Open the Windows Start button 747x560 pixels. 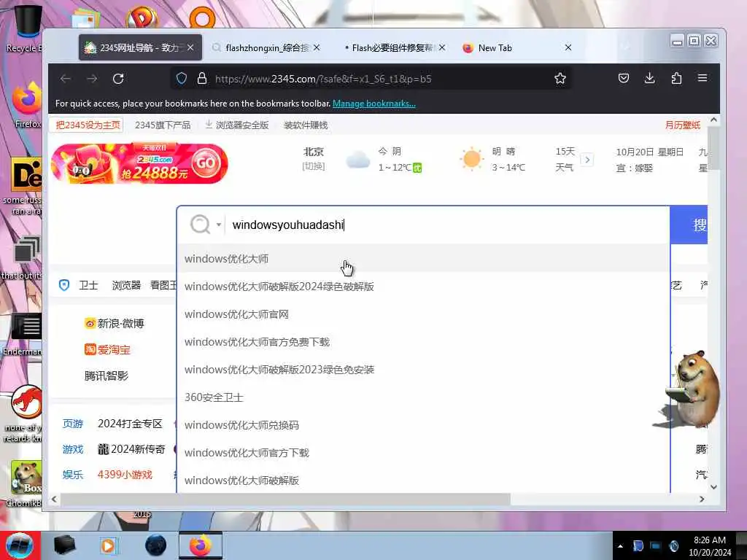click(20, 545)
